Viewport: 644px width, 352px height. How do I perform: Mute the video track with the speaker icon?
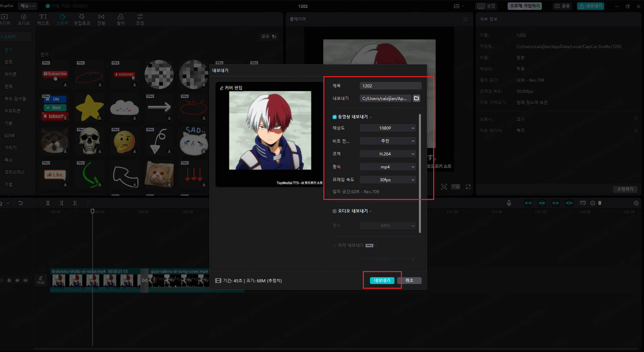(x=26, y=281)
